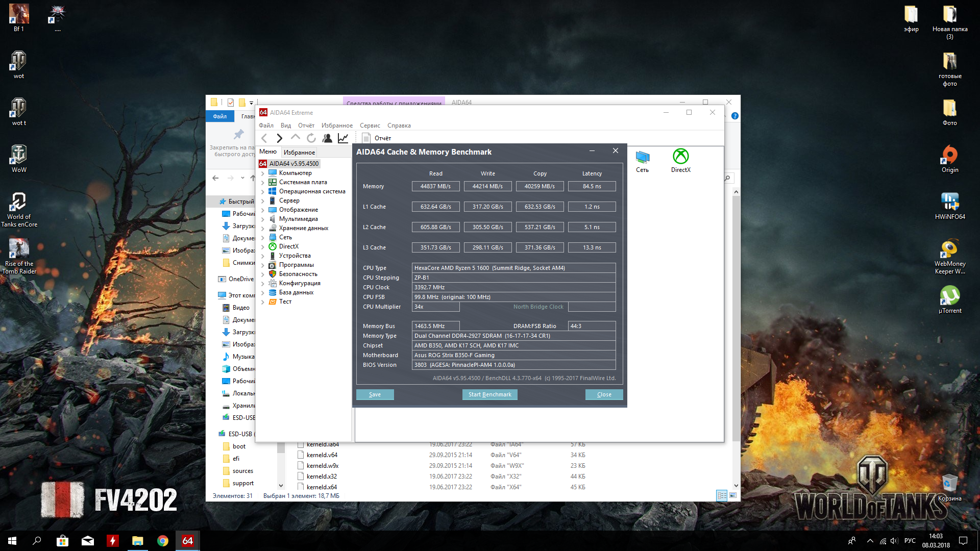This screenshot has width=980, height=551.
Task: Switch to the Избранное tab
Action: coord(299,153)
